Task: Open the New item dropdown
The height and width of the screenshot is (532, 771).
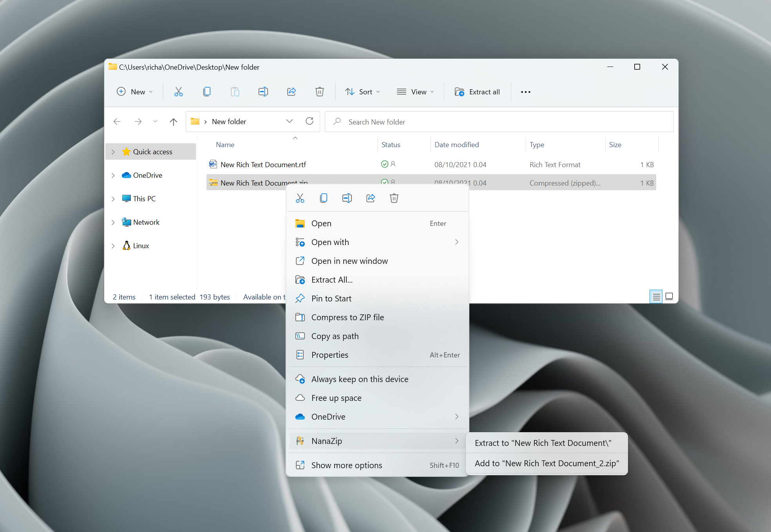Action: (135, 92)
